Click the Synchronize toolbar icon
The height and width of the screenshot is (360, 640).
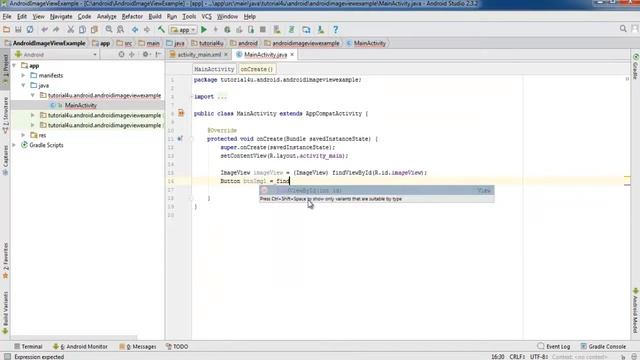pos(30,29)
